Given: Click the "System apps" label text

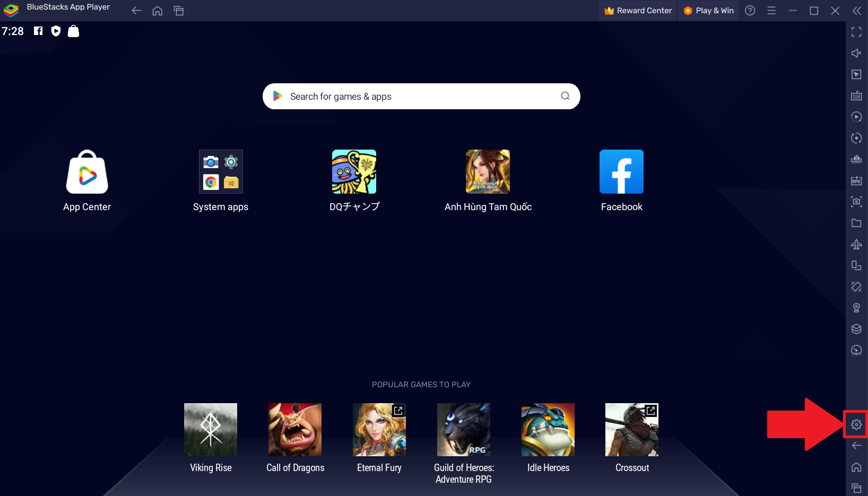Looking at the screenshot, I should (221, 207).
